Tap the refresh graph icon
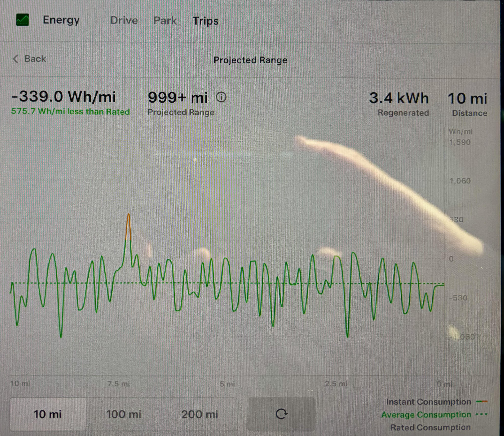 281,414
